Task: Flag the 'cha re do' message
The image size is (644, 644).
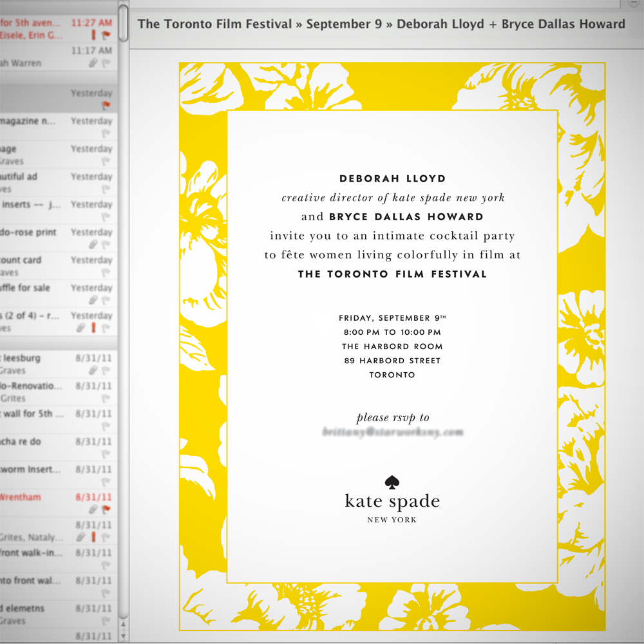Action: 106,454
